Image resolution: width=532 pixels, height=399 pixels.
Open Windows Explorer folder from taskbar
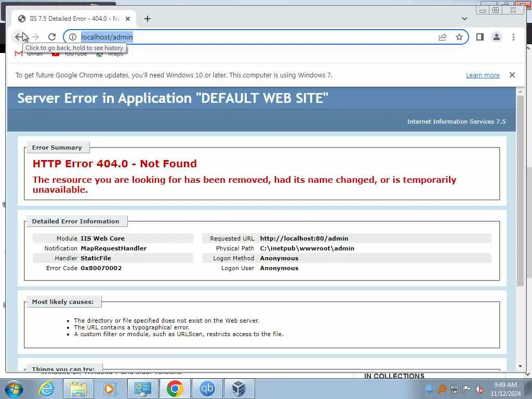(x=78, y=389)
